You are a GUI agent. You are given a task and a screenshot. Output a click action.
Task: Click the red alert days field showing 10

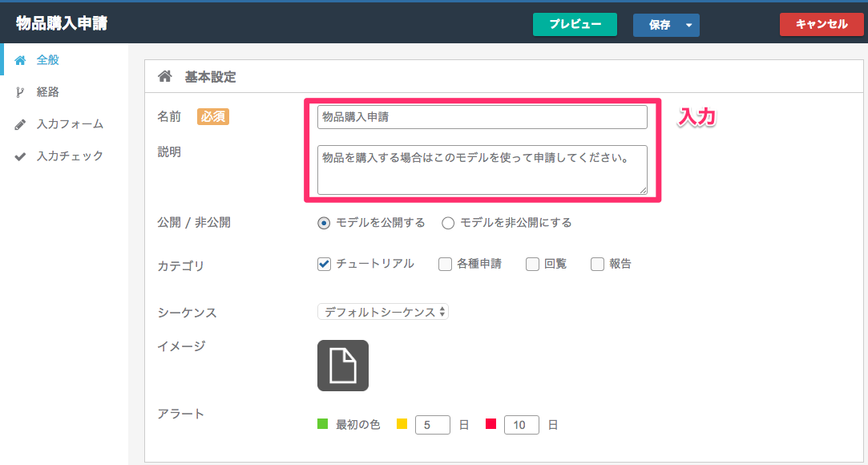[x=522, y=425]
